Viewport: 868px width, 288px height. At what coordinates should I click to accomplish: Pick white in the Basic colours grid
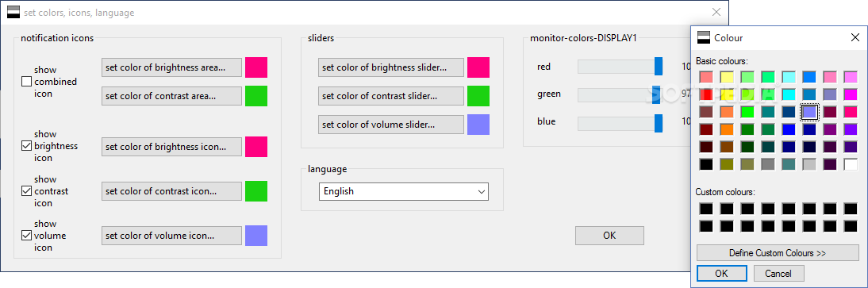tap(851, 164)
